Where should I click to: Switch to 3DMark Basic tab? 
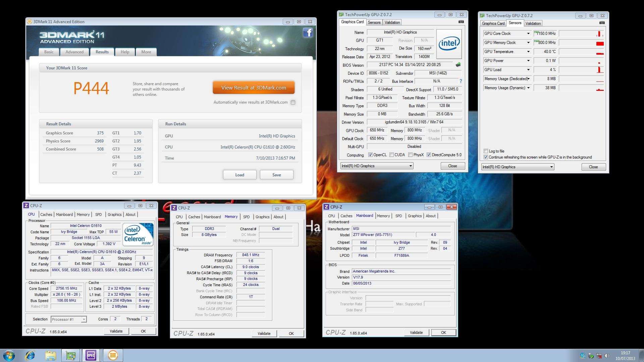[49, 52]
